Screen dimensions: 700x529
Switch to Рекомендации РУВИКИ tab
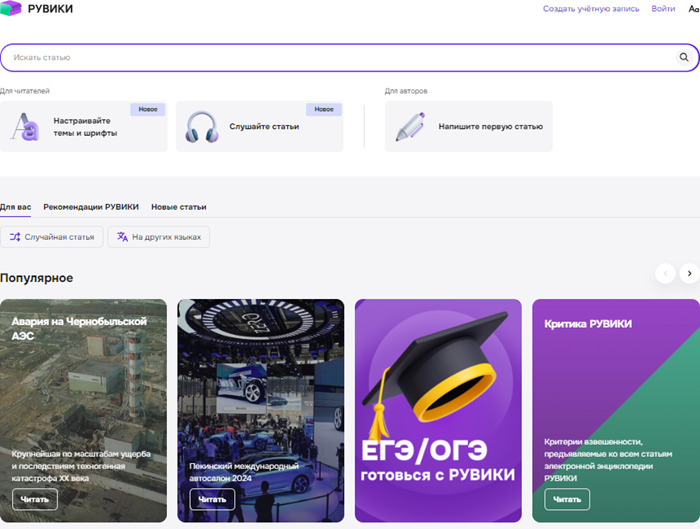pyautogui.click(x=91, y=207)
